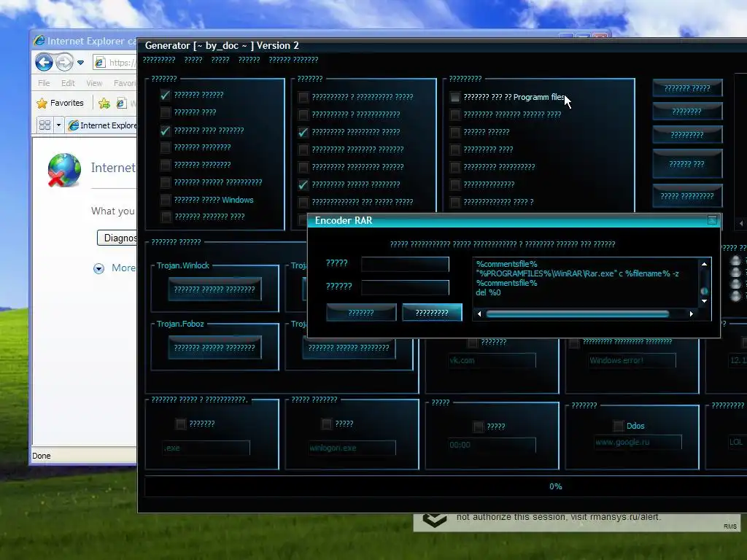
Task: Click the '??????' input field in Encoder RAR
Action: pos(405,287)
